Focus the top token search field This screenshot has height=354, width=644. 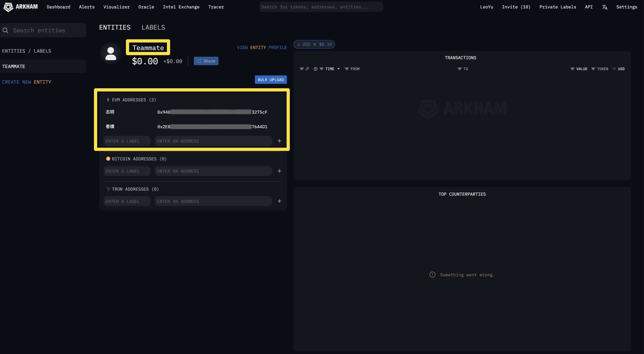point(321,7)
